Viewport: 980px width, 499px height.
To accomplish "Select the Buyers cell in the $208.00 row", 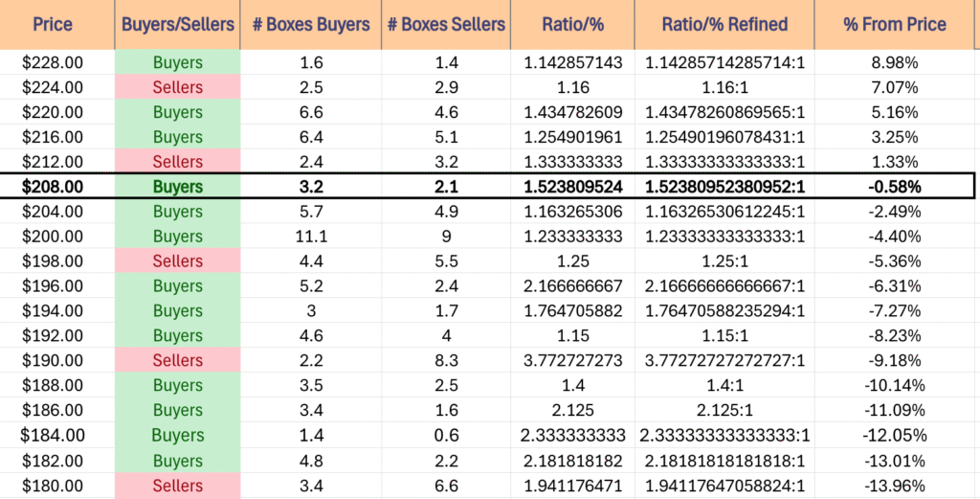I will 177,187.
